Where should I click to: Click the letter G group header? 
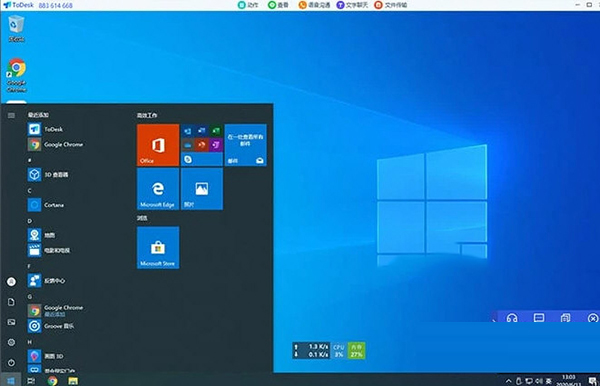(29, 296)
